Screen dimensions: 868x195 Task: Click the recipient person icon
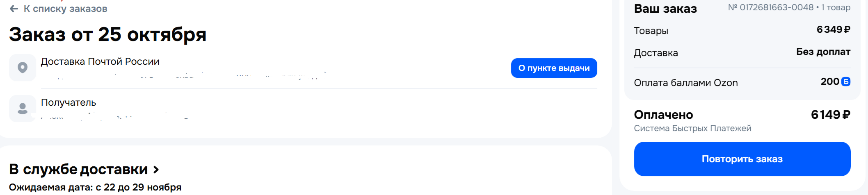[x=23, y=108]
